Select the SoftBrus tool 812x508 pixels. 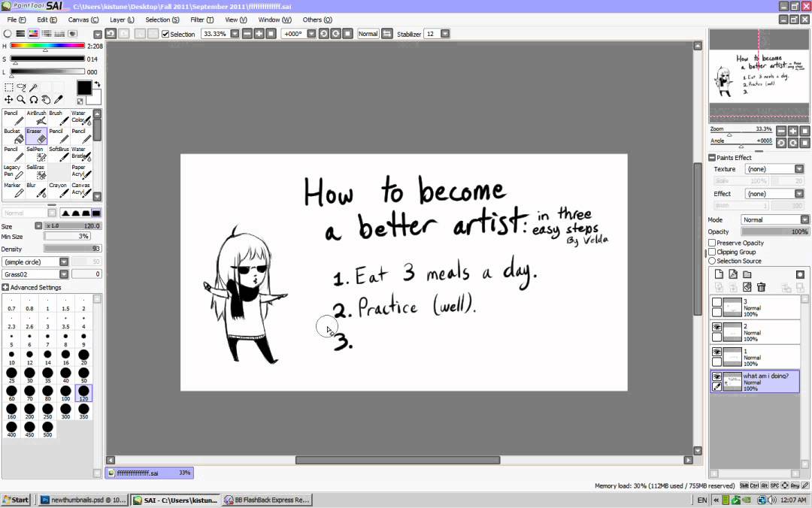click(59, 154)
